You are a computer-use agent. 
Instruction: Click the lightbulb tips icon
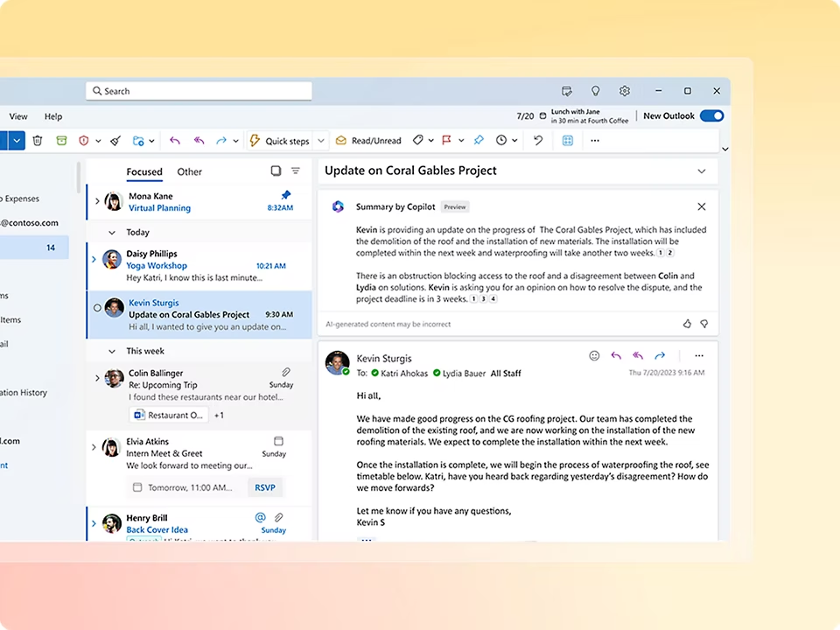pos(595,91)
